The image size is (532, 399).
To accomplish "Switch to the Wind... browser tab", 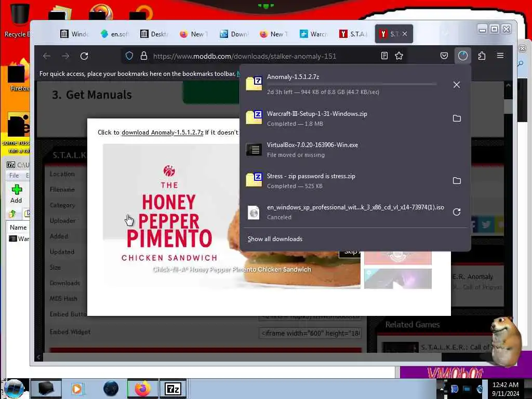I will pyautogui.click(x=75, y=34).
